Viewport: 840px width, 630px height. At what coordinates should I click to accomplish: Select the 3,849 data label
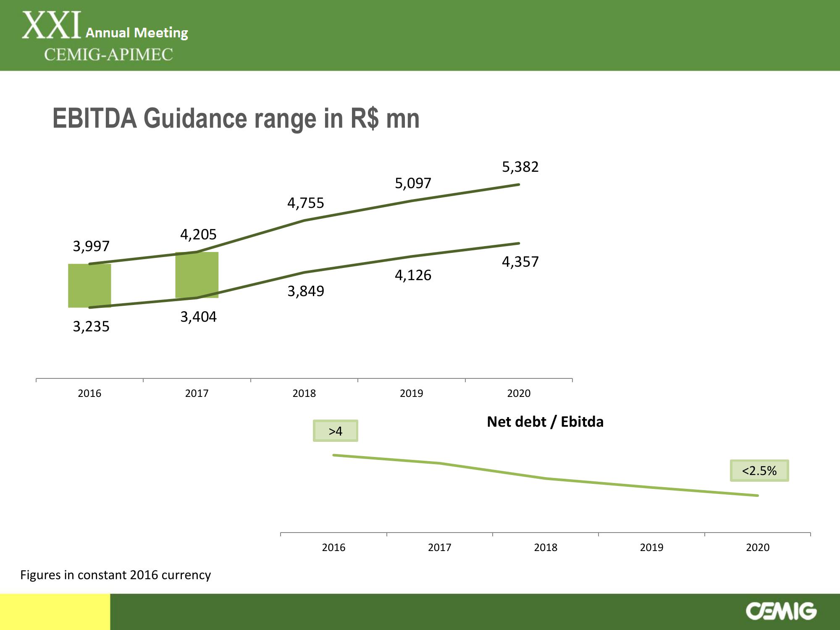tap(306, 291)
